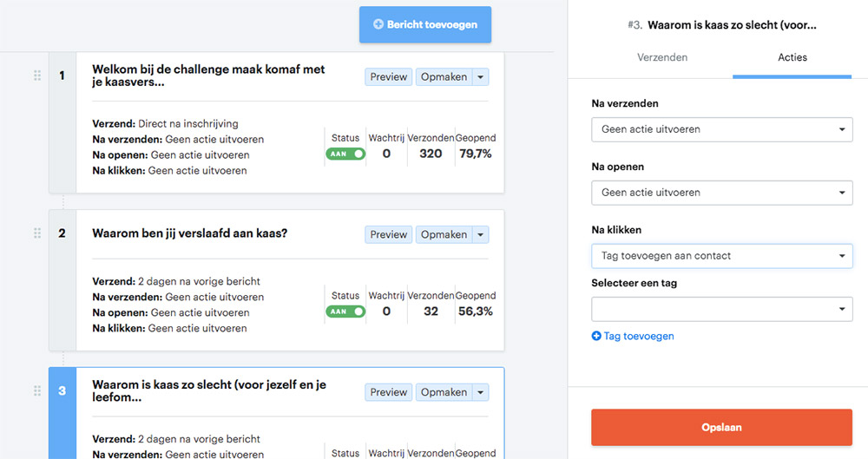Preview message 2 about verslaafd aan kaas
The width and height of the screenshot is (868, 459).
(x=388, y=234)
